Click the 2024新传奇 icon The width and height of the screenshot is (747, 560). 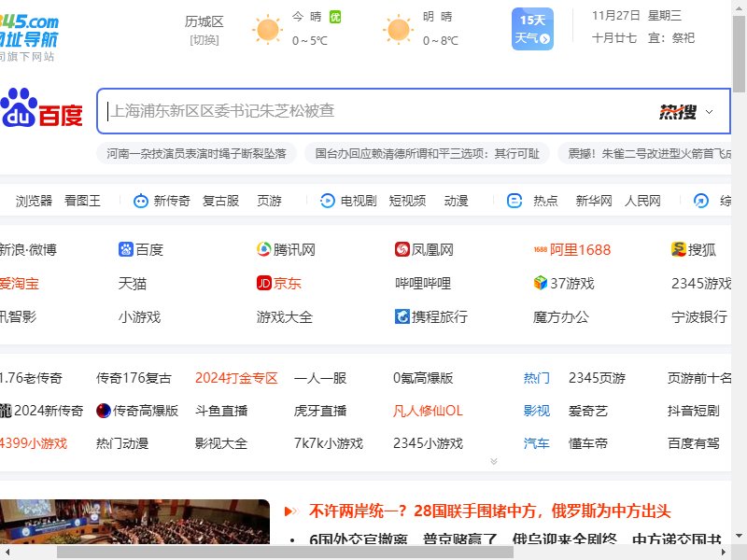[x=6, y=411]
